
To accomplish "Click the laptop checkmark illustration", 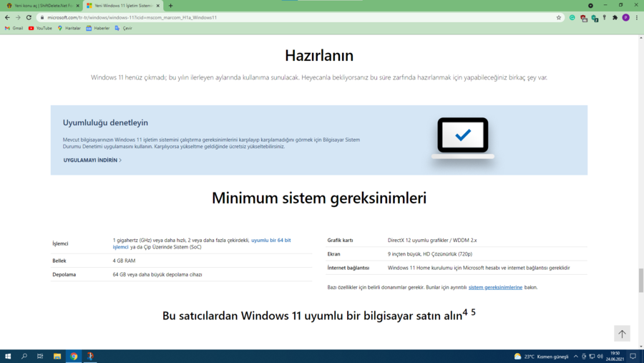I will [x=463, y=138].
